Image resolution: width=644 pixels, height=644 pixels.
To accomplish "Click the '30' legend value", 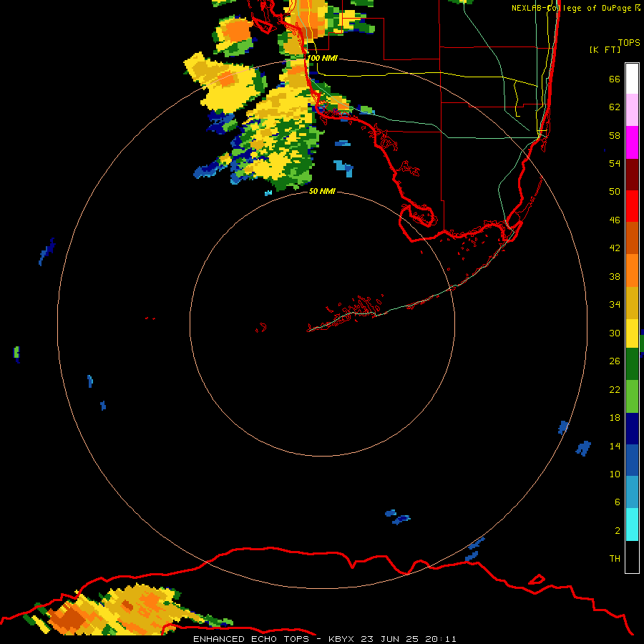I will (615, 333).
